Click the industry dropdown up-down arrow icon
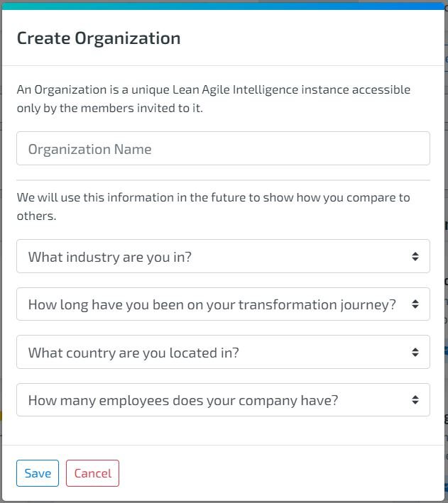The width and height of the screenshot is (448, 503). tap(415, 256)
